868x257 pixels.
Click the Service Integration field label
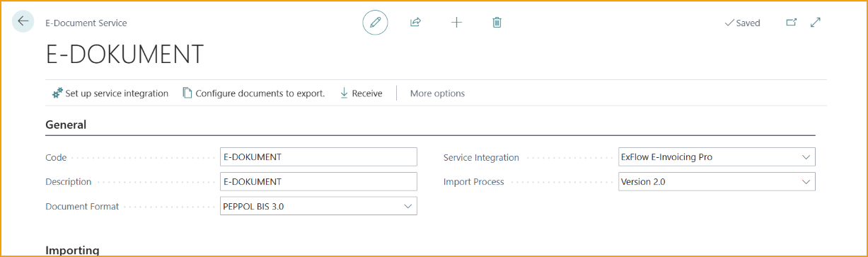click(481, 157)
